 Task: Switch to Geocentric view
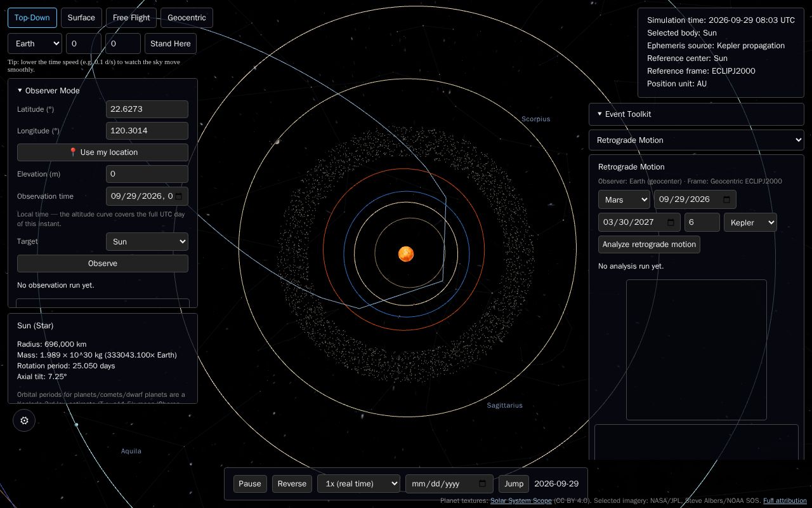(187, 18)
